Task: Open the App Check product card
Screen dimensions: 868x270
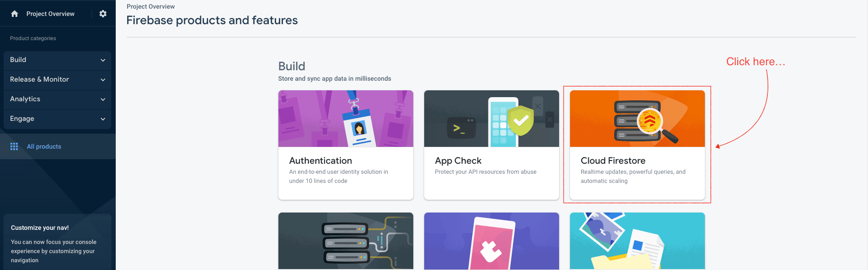Action: (x=491, y=145)
